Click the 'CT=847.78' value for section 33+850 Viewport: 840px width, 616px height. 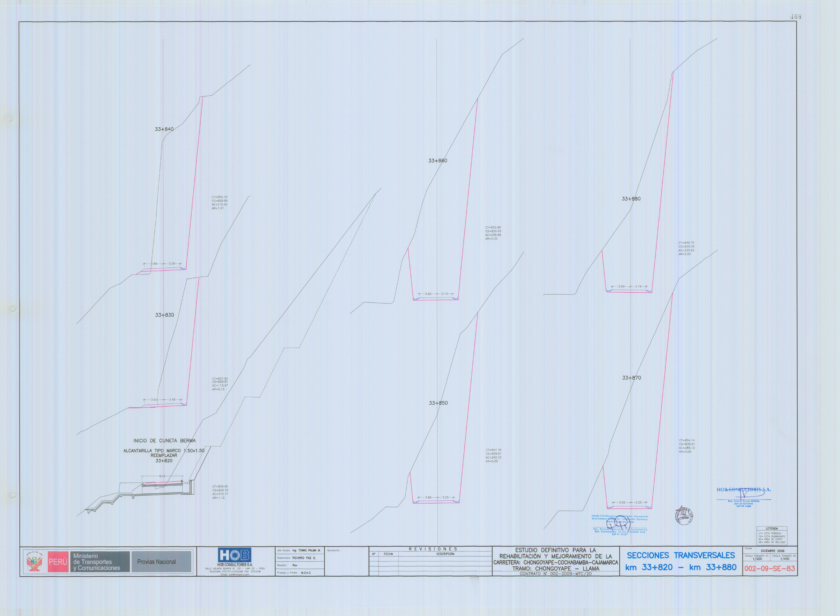point(493,450)
